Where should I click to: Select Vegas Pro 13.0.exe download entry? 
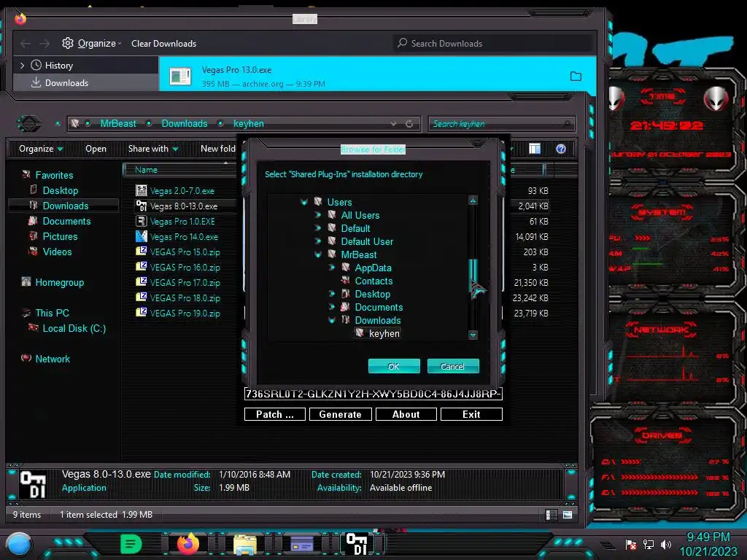click(377, 76)
